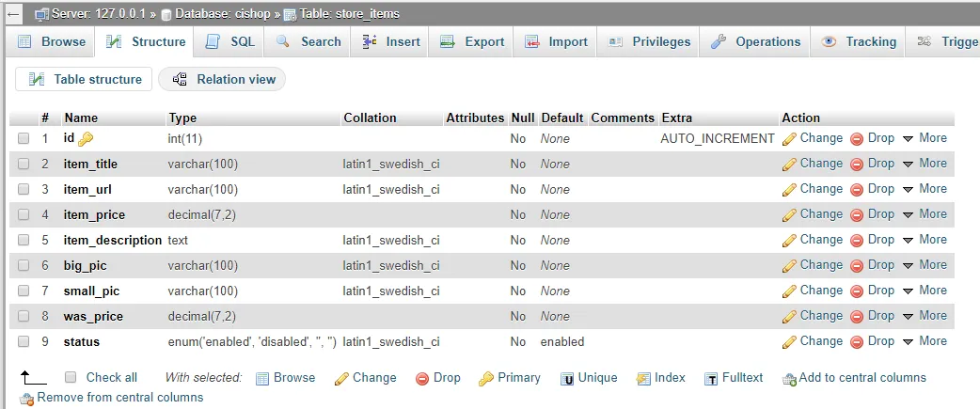
Task: Click the collapse arrow at top-left of header
Action: pos(13,14)
